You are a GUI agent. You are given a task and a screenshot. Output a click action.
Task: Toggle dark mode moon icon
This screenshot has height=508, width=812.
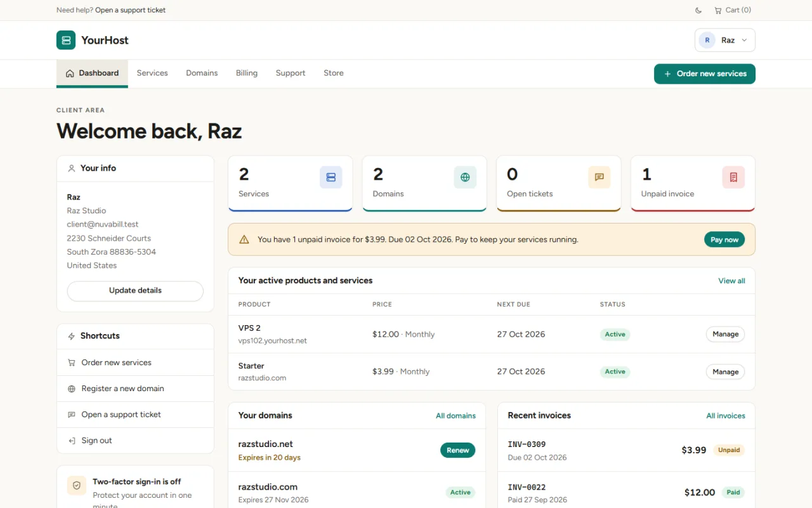point(698,10)
